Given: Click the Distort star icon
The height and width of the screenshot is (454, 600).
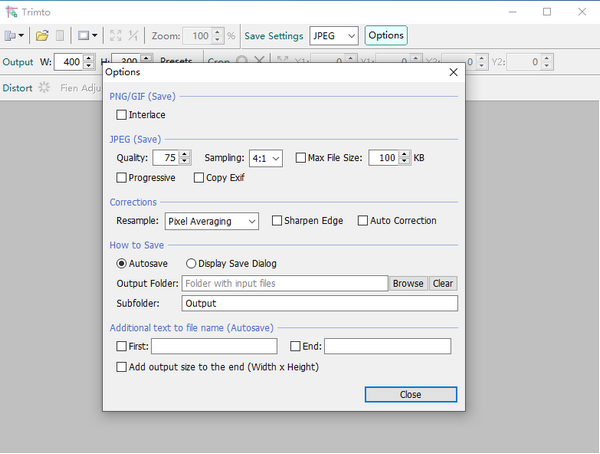Looking at the screenshot, I should point(44,88).
